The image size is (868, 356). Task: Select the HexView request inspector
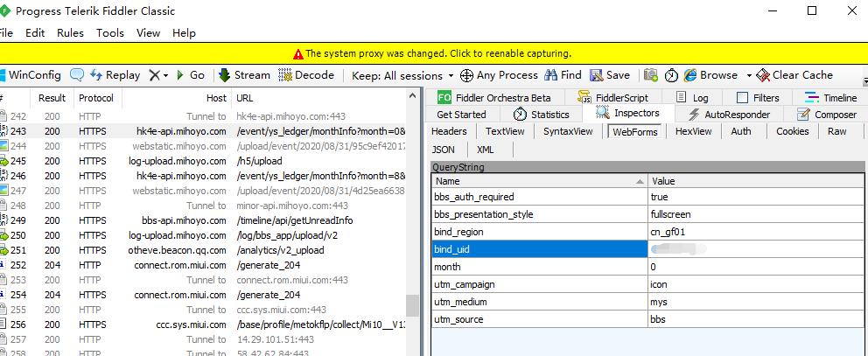694,131
